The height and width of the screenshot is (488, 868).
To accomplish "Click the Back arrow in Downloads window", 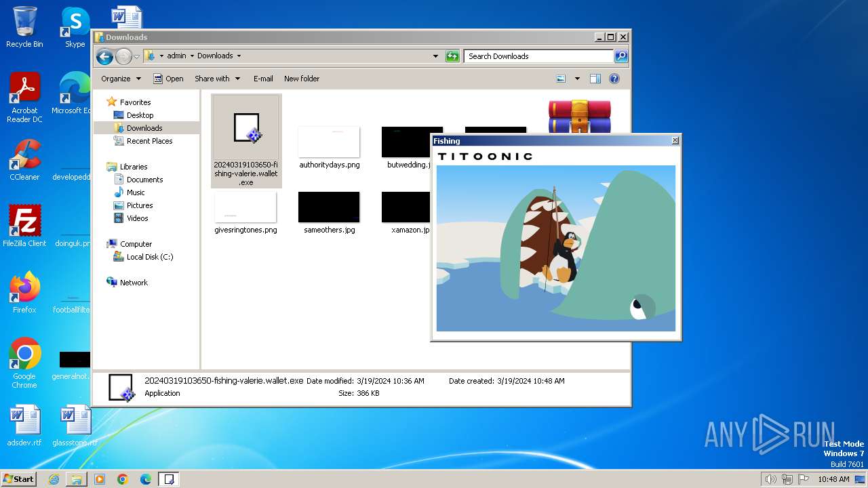I will (104, 56).
